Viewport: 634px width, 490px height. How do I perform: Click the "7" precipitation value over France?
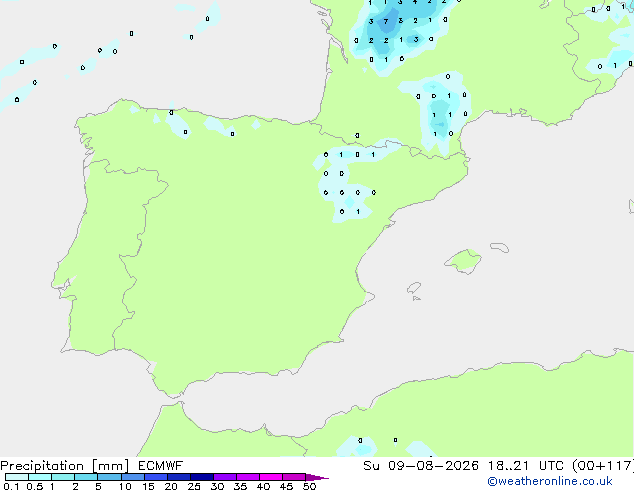386,21
